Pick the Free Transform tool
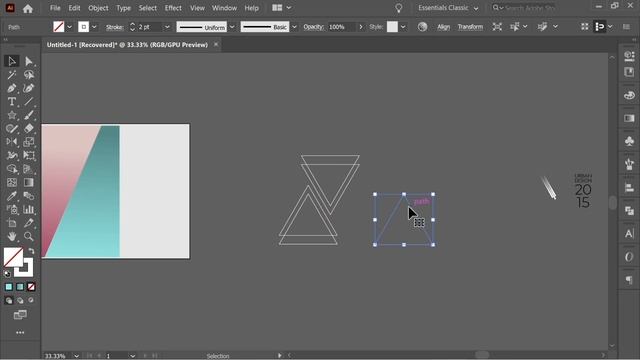The image size is (640, 360). (x=29, y=156)
